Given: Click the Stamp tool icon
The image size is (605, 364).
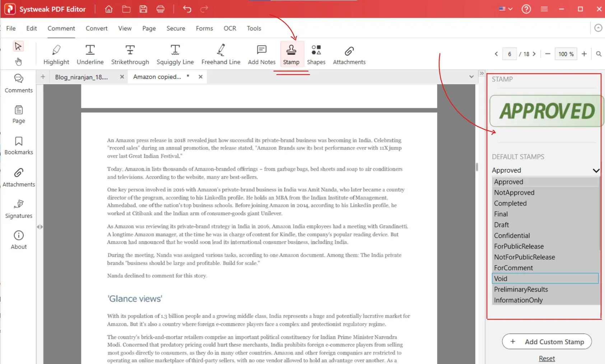Looking at the screenshot, I should [291, 50].
